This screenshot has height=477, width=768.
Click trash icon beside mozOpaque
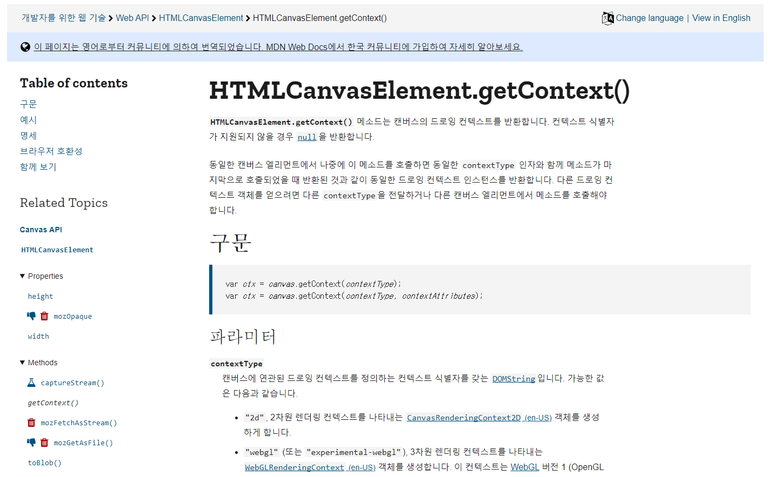tap(44, 316)
